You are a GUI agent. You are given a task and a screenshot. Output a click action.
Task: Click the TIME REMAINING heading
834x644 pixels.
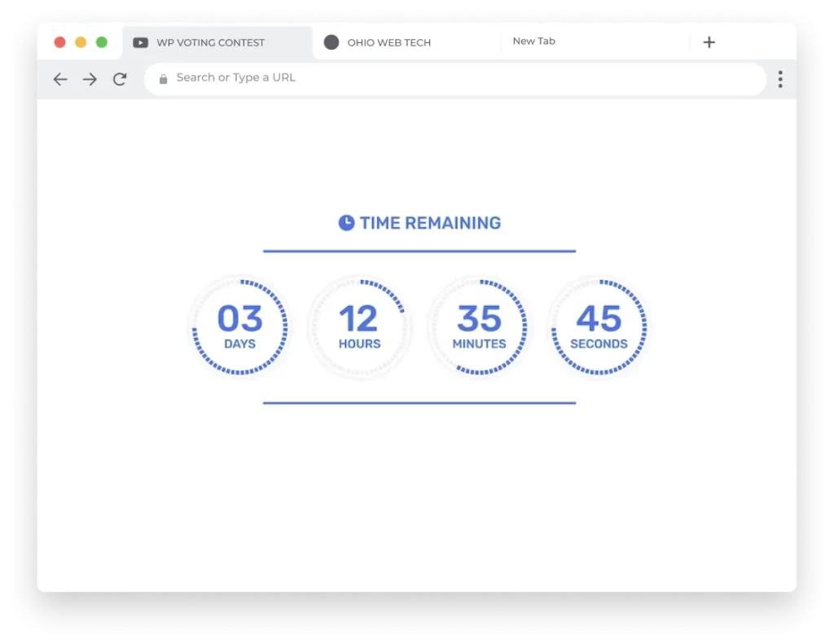pyautogui.click(x=430, y=223)
